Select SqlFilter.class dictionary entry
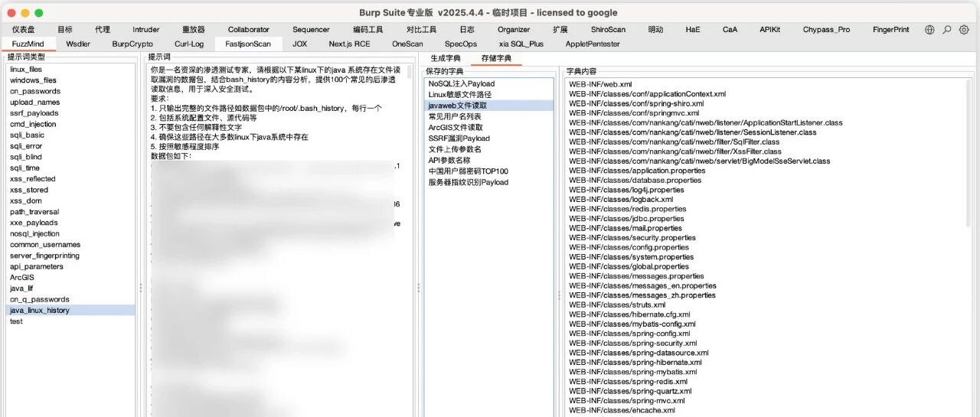 [675, 142]
